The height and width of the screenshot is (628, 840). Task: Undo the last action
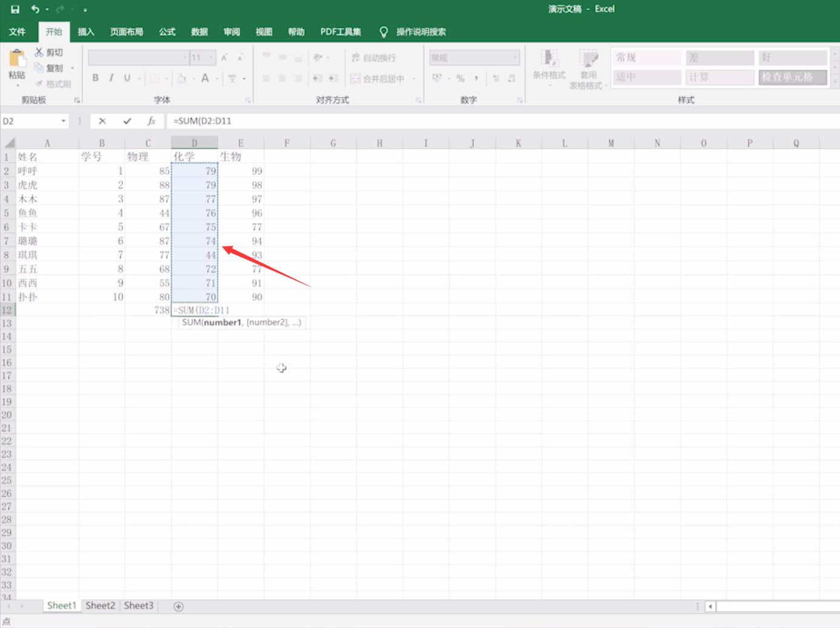click(x=35, y=9)
